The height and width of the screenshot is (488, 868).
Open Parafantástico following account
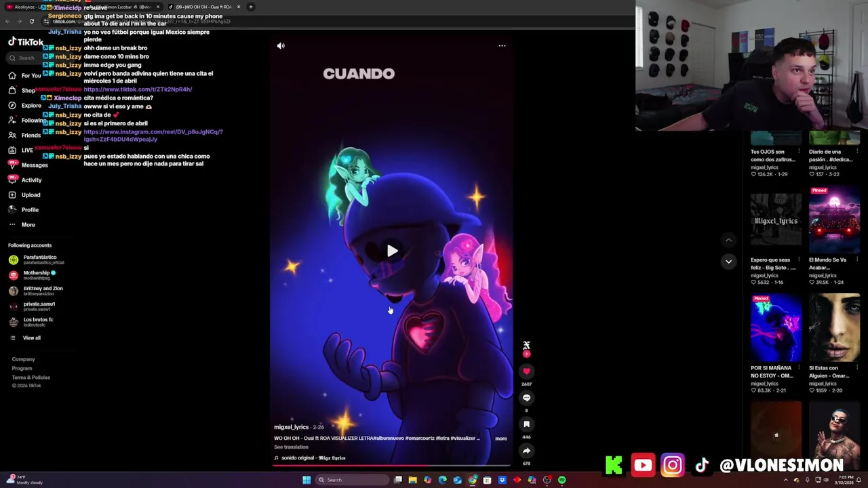click(x=37, y=260)
